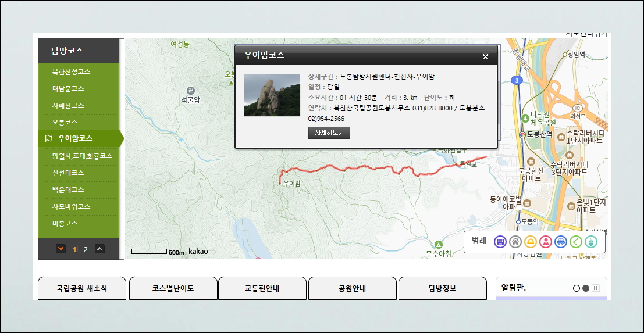Viewport: 644px width, 333px height.
Task: Close the 우이암코스 info popup
Action: point(485,56)
